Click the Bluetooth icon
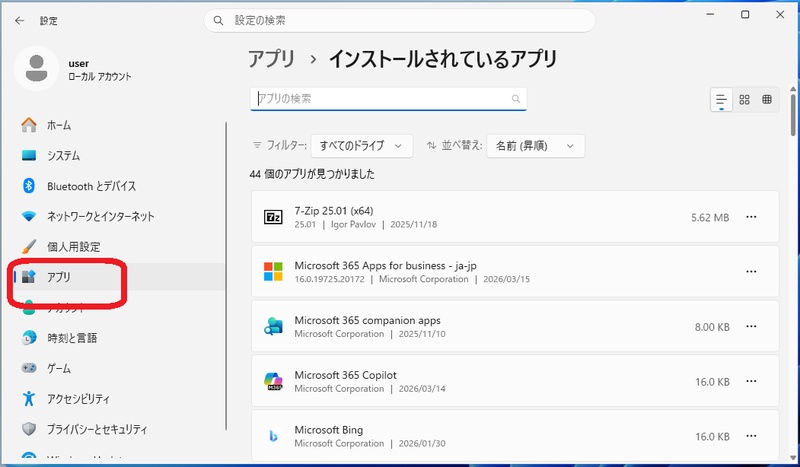 click(29, 186)
